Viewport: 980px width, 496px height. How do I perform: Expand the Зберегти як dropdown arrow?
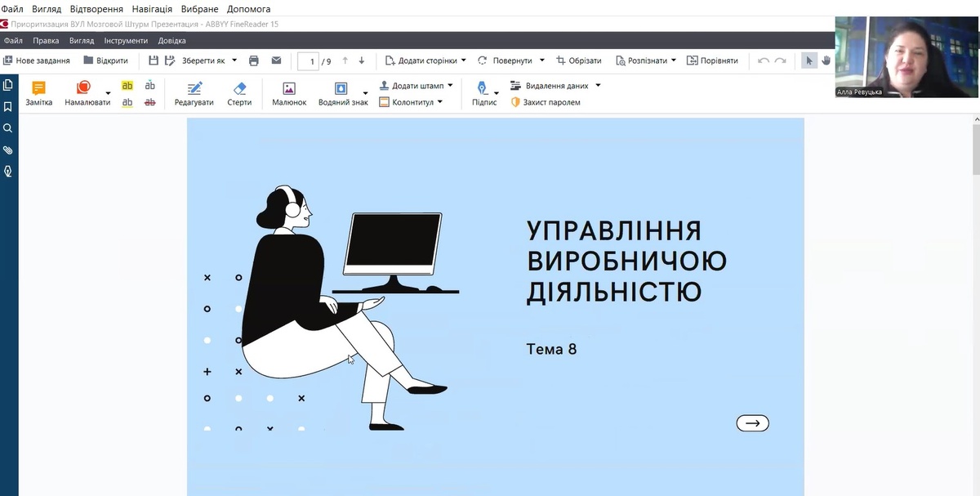click(234, 60)
